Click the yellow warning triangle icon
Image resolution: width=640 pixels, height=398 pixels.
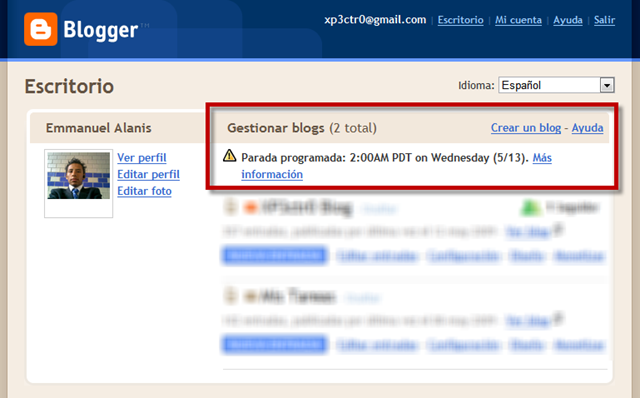(230, 156)
